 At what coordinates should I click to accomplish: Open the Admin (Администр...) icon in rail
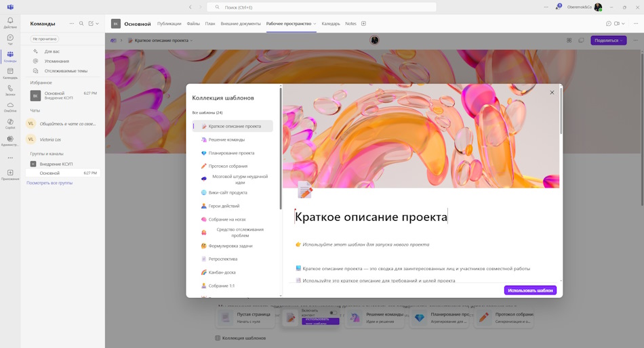coord(10,139)
